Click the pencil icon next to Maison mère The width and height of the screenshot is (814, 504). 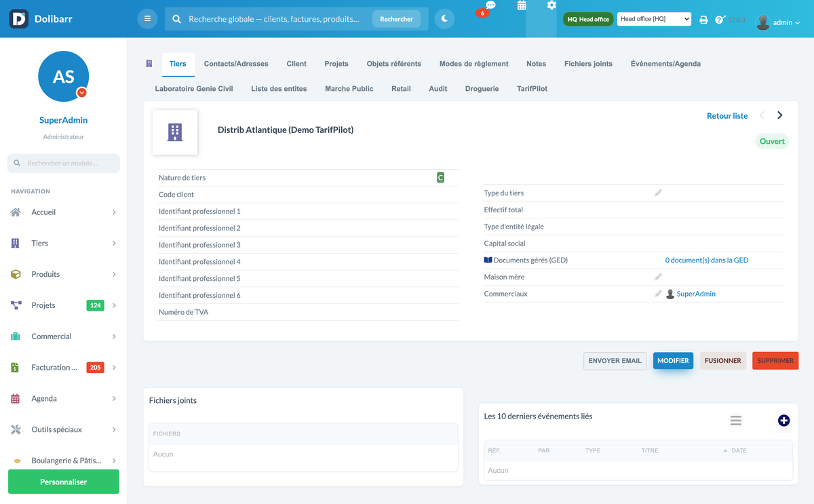coord(658,277)
